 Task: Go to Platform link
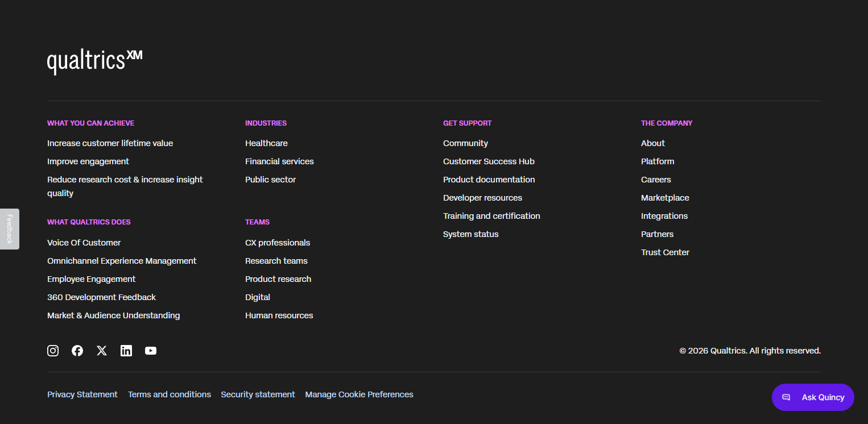(658, 161)
